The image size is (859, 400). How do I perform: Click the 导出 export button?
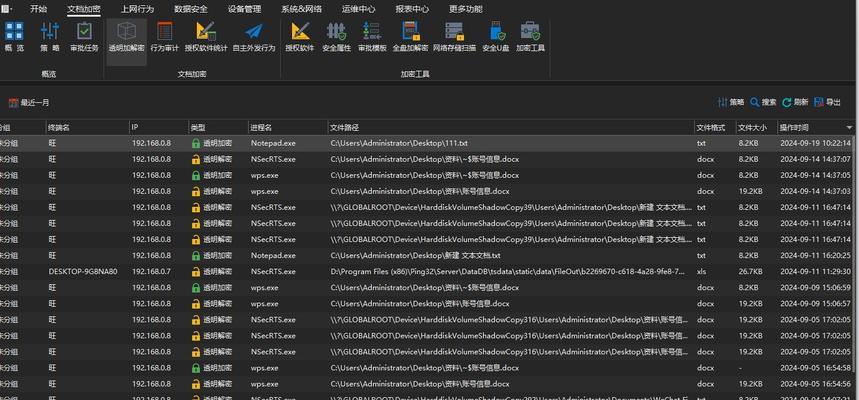tap(828, 102)
